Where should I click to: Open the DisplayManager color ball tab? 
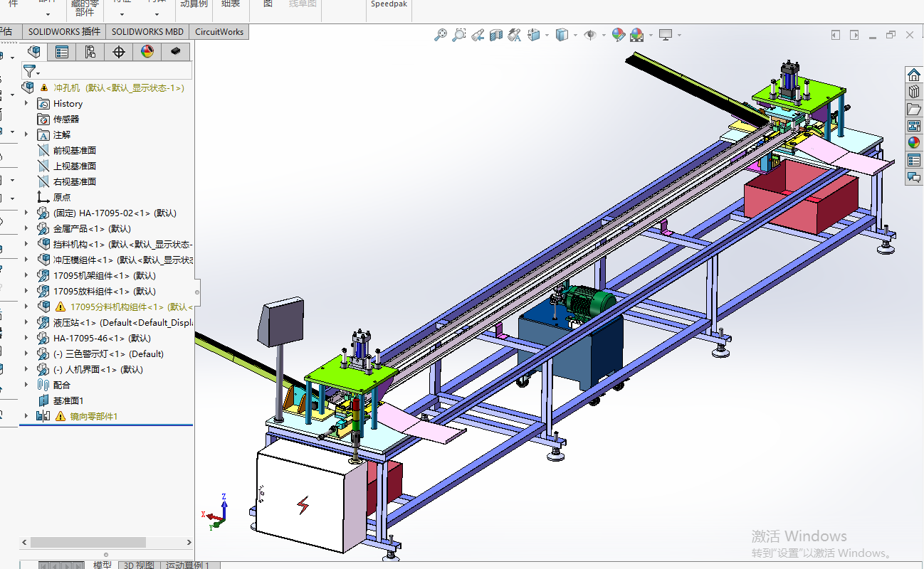147,51
